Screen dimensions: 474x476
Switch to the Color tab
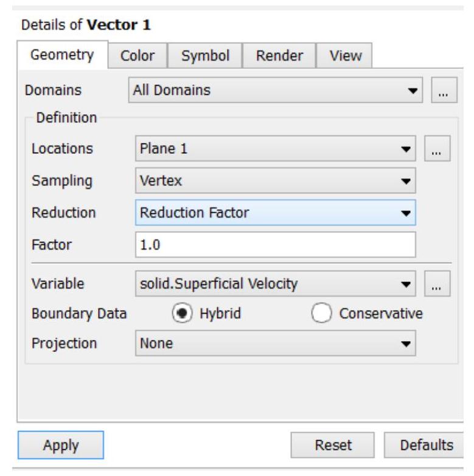(x=138, y=55)
